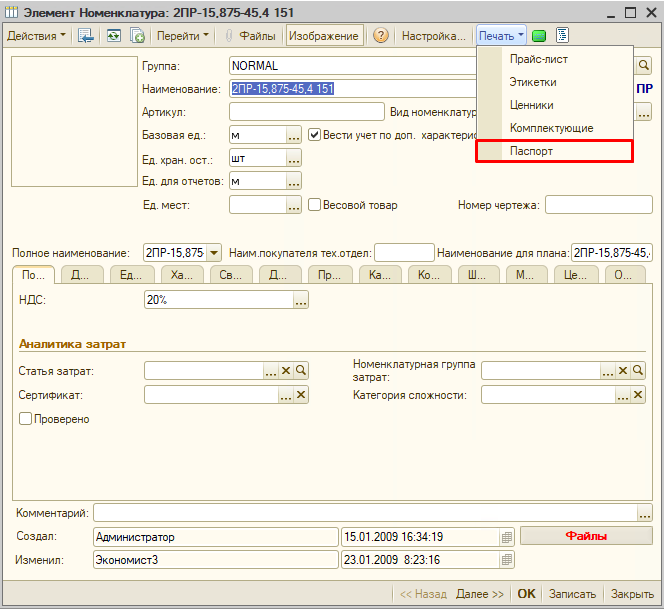This screenshot has width=664, height=609.
Task: Switch to the Пр... tab
Action: [329, 275]
